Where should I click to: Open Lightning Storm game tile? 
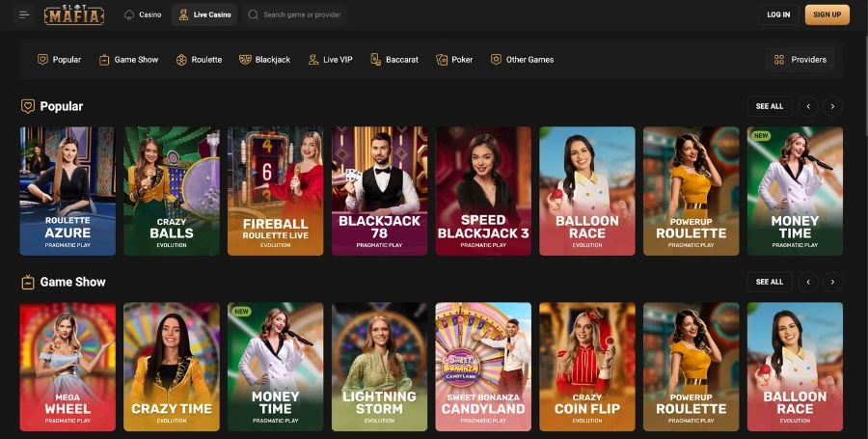coord(379,367)
